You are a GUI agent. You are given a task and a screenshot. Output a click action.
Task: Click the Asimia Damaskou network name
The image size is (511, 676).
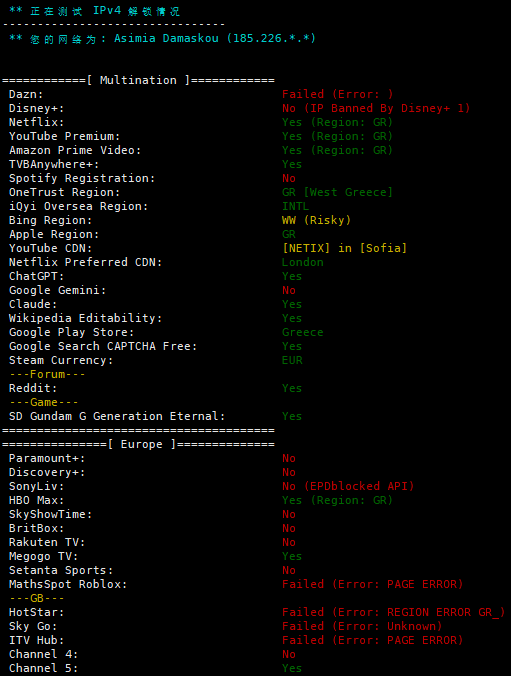(166, 38)
